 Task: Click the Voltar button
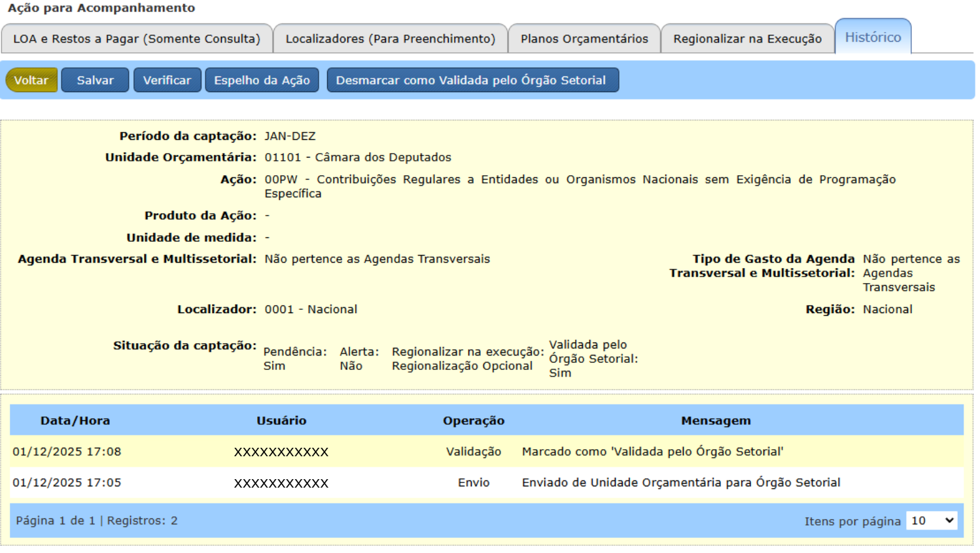point(31,80)
